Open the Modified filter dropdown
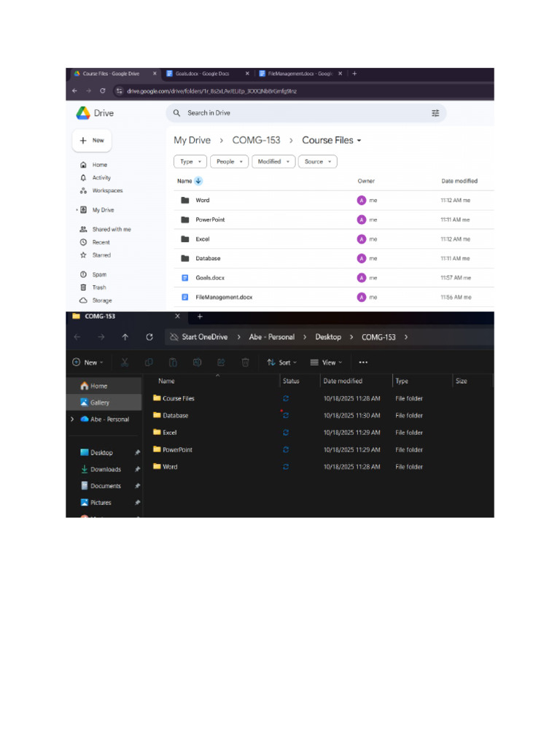Image resolution: width=560 pixels, height=747 pixels. pyautogui.click(x=274, y=161)
